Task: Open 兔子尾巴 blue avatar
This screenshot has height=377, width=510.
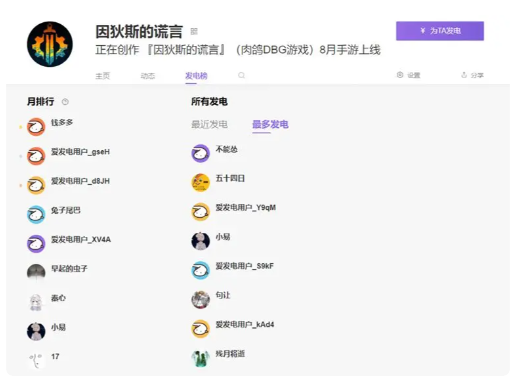Action: [x=36, y=215]
